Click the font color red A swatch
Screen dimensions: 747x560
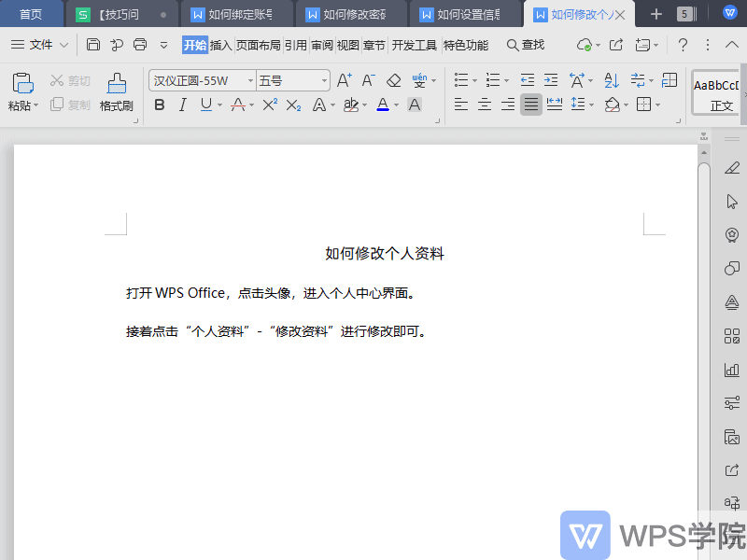point(383,105)
